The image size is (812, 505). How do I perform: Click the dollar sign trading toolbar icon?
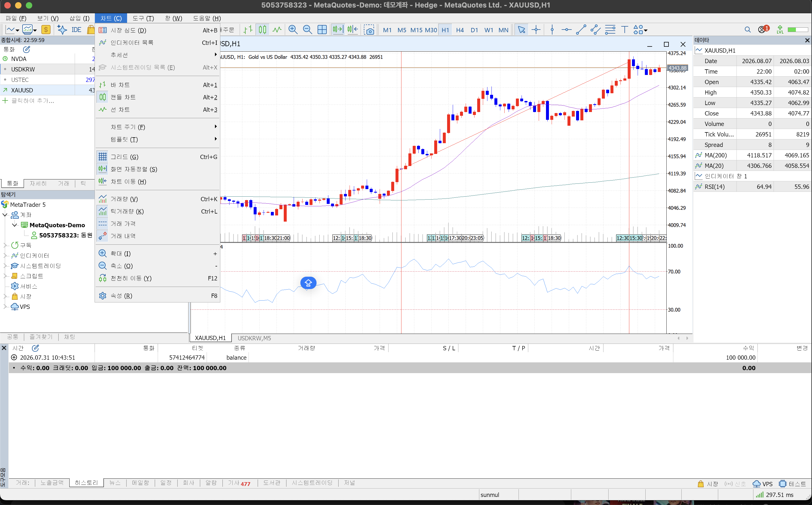(x=46, y=30)
